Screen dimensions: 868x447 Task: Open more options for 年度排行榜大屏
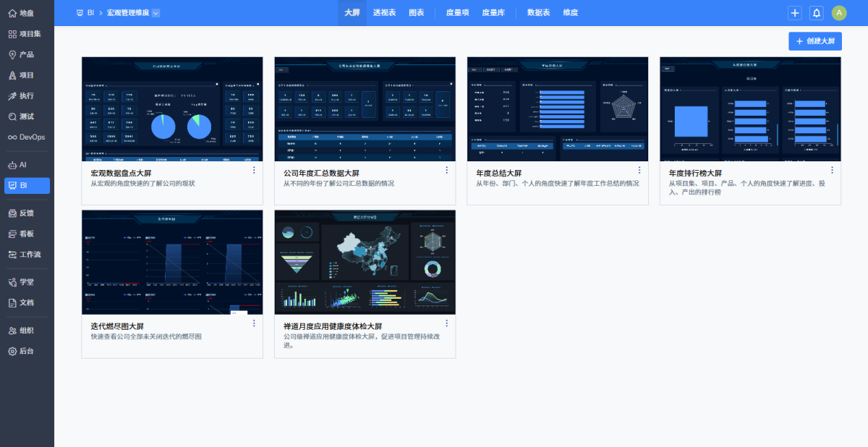pos(832,170)
